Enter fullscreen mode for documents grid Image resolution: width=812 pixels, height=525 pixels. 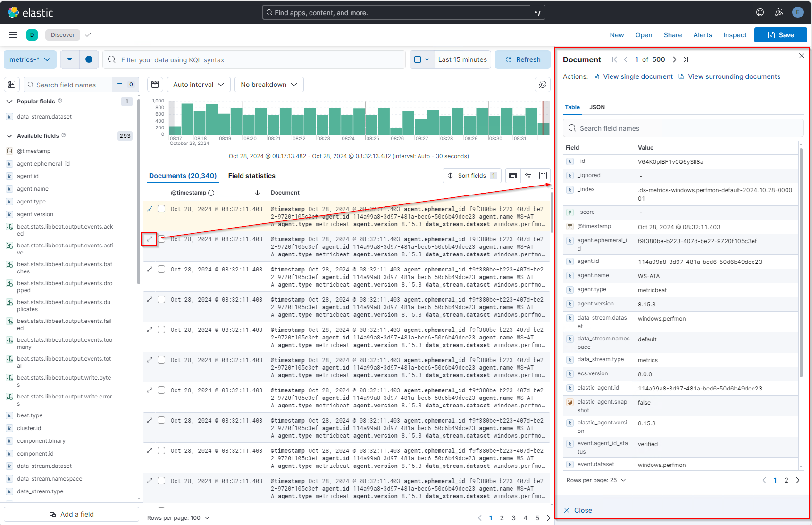543,176
